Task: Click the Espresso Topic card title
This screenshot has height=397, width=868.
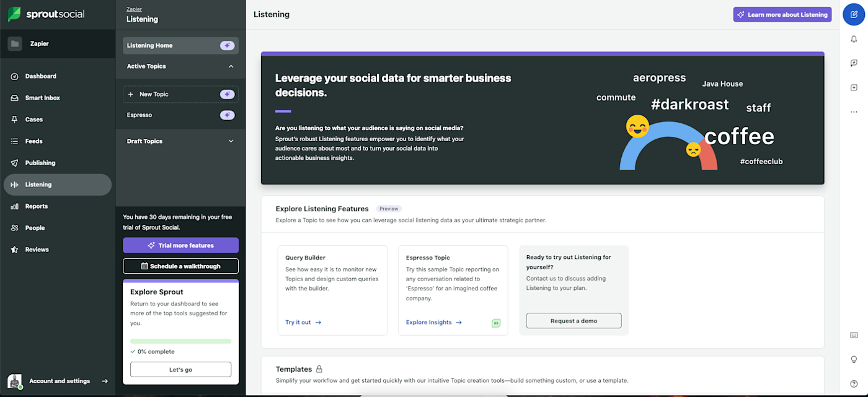Action: 428,258
